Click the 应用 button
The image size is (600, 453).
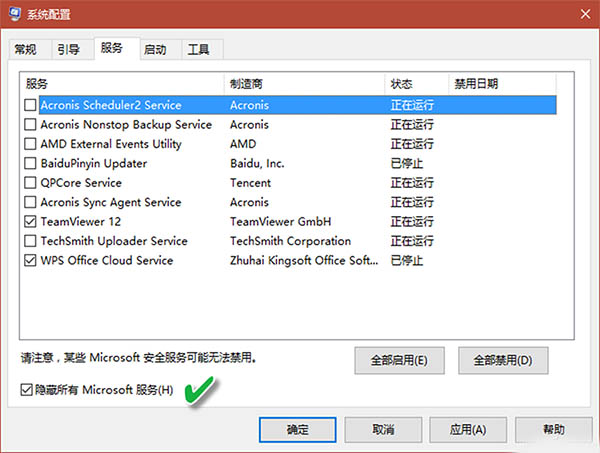467,429
